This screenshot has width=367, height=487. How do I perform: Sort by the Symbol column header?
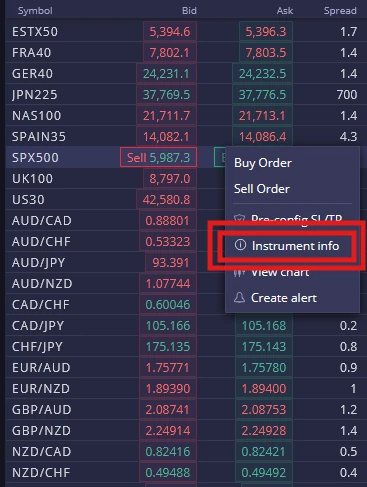click(x=35, y=11)
